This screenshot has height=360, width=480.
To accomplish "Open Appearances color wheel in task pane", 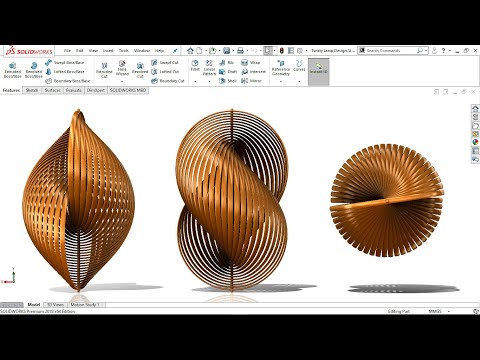I will 475,142.
